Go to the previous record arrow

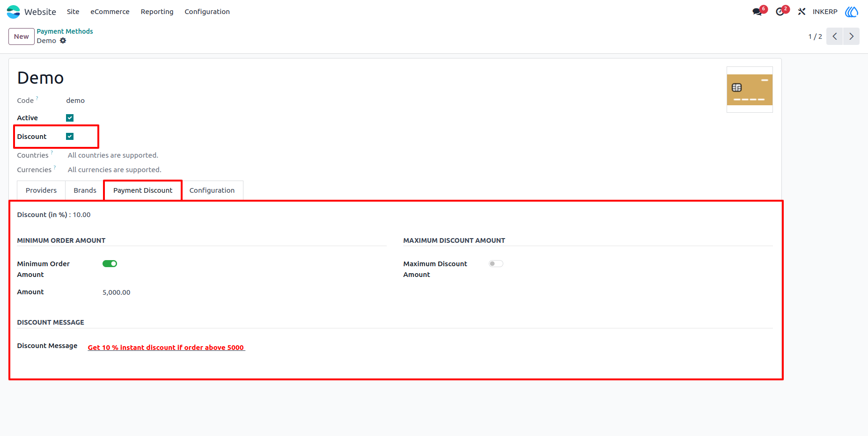click(x=835, y=36)
